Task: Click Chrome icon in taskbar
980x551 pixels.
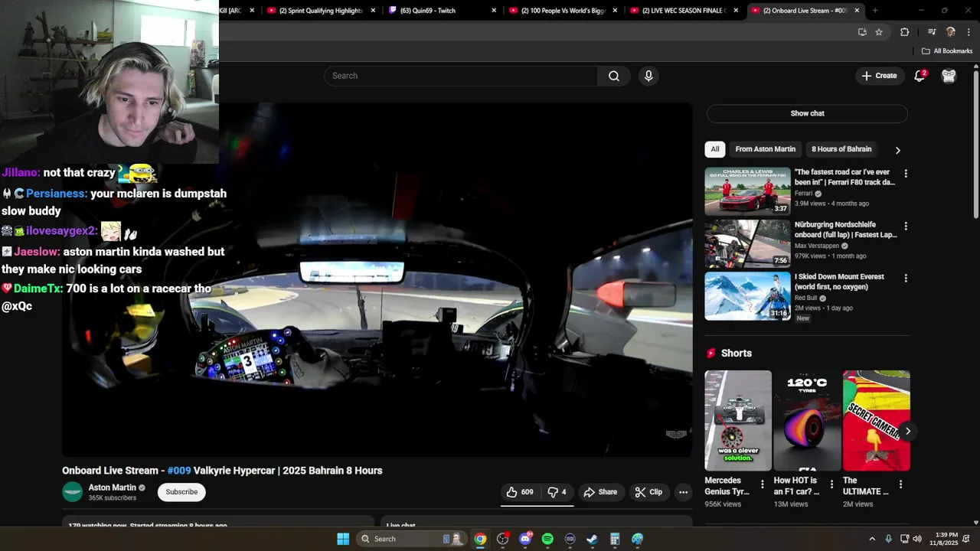Action: coord(480,539)
